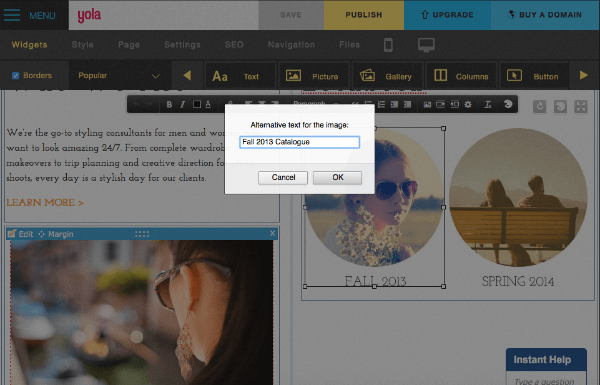Click the UPGRADE button
The height and width of the screenshot is (385, 600).
click(x=447, y=15)
